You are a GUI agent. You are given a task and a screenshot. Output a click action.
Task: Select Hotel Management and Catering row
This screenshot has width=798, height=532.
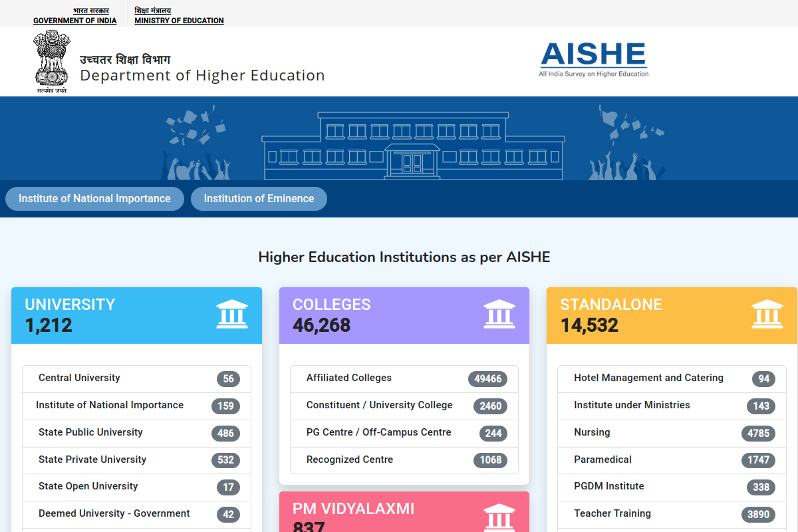[x=672, y=378]
